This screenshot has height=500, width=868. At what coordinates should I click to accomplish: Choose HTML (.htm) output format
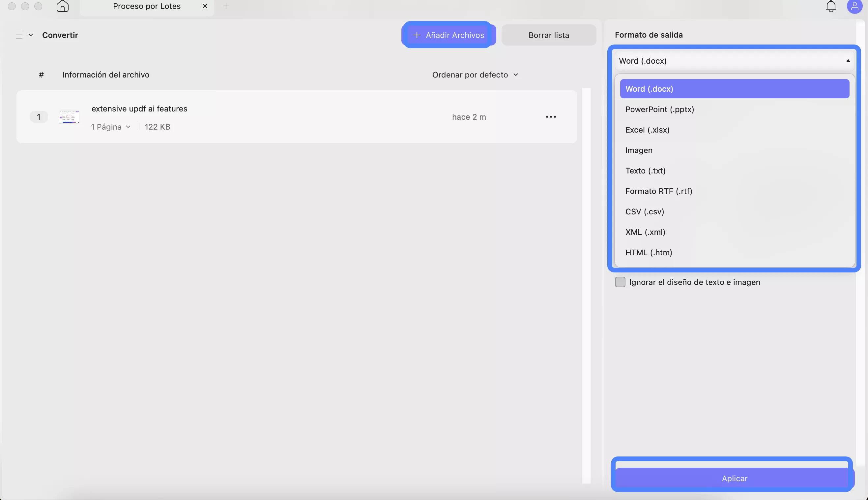649,252
